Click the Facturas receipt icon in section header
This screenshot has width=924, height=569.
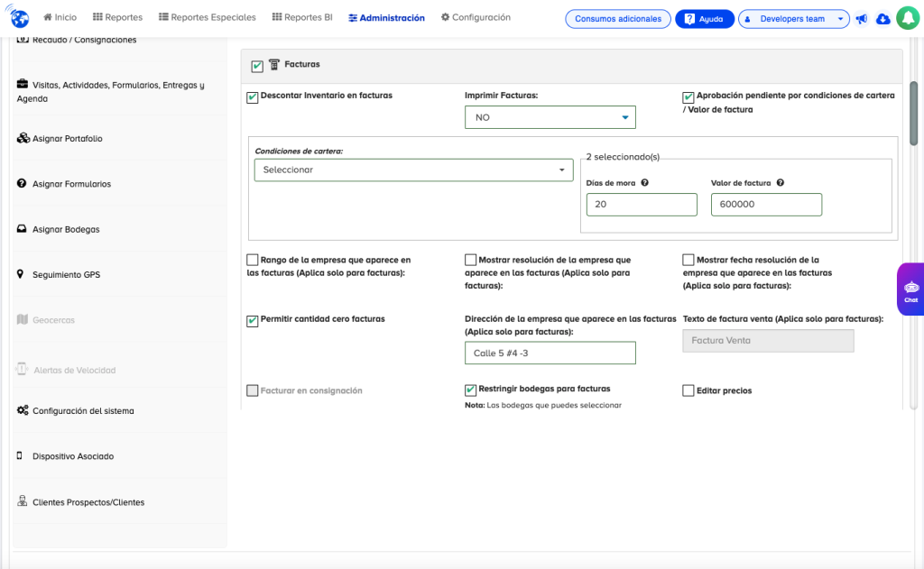click(274, 65)
